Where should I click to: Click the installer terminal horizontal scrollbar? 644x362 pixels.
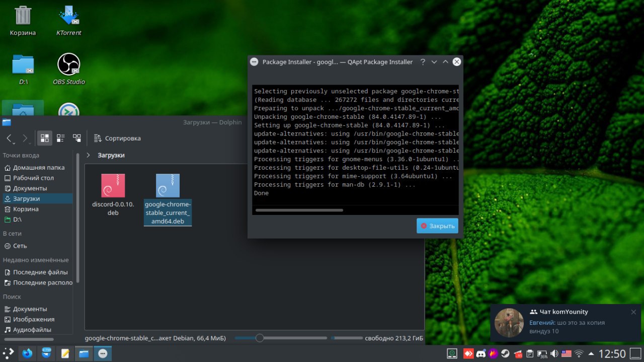point(299,210)
